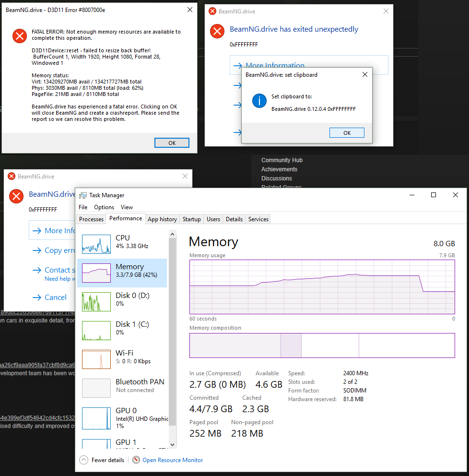Collapse with Fewer details chevron icon
Viewport: 469px width, 476px height.
pos(84,460)
